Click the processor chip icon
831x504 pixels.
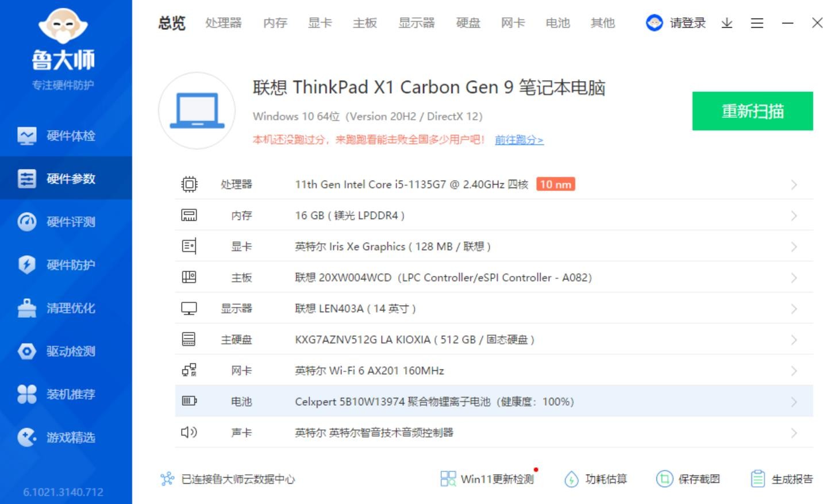(189, 184)
